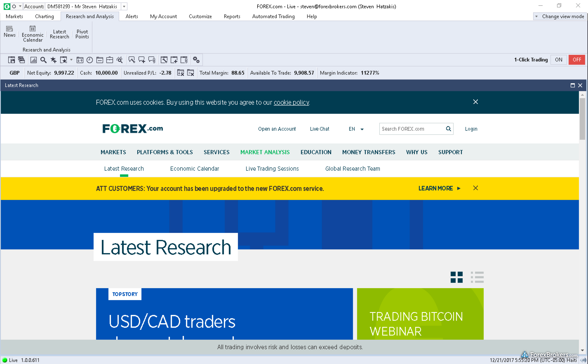This screenshot has height=364, width=588.
Task: Click the star-plus add to watchlist icon
Action: pos(53,60)
